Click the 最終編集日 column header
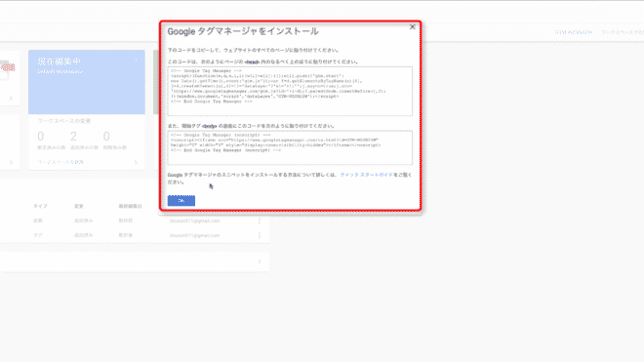The height and width of the screenshot is (362, 644). (x=130, y=206)
